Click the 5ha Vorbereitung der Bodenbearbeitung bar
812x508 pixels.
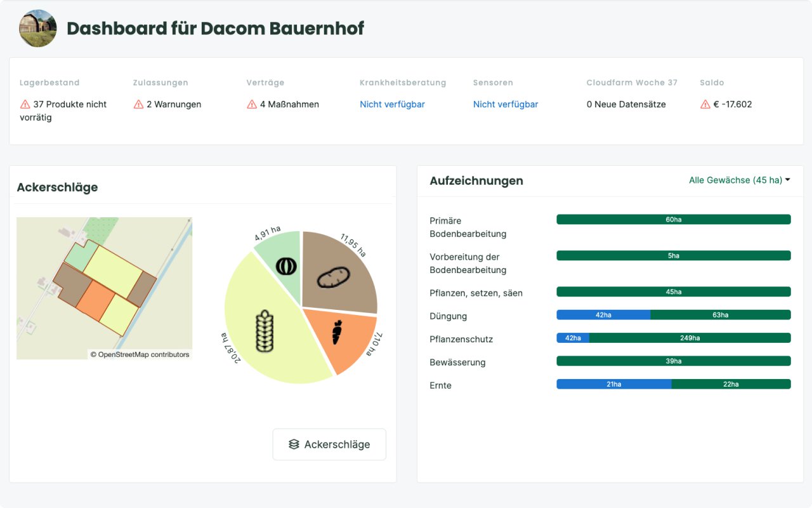coord(674,255)
